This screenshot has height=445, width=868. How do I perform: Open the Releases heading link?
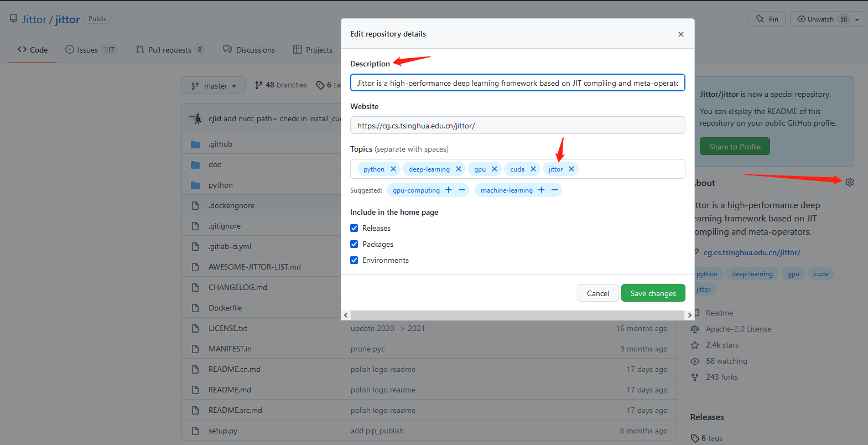coord(707,417)
